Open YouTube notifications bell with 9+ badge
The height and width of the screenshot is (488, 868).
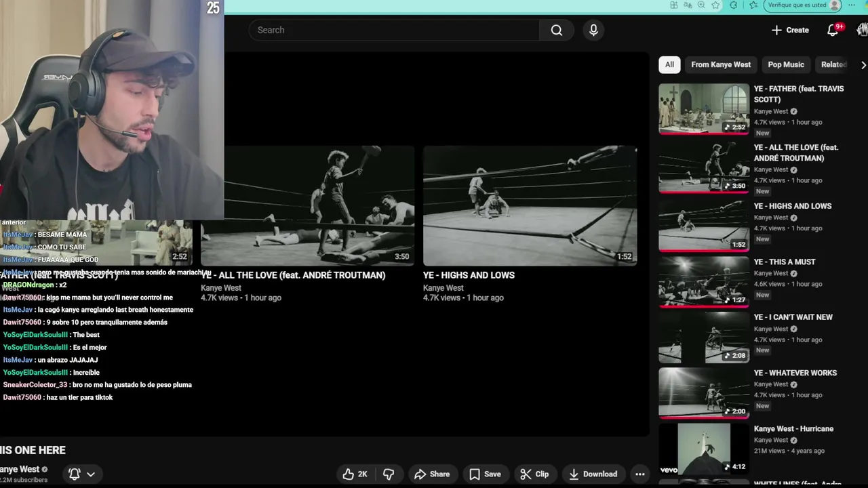pyautogui.click(x=833, y=30)
